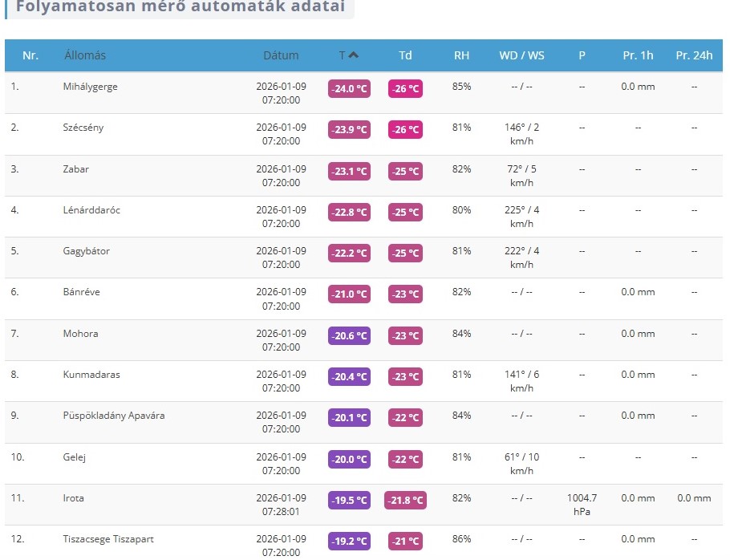The height and width of the screenshot is (560, 730).
Task: Select the Szécsény station name
Action: point(83,128)
